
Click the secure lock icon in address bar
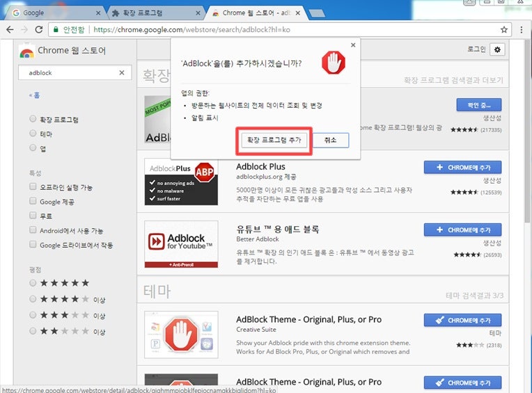tap(56, 30)
